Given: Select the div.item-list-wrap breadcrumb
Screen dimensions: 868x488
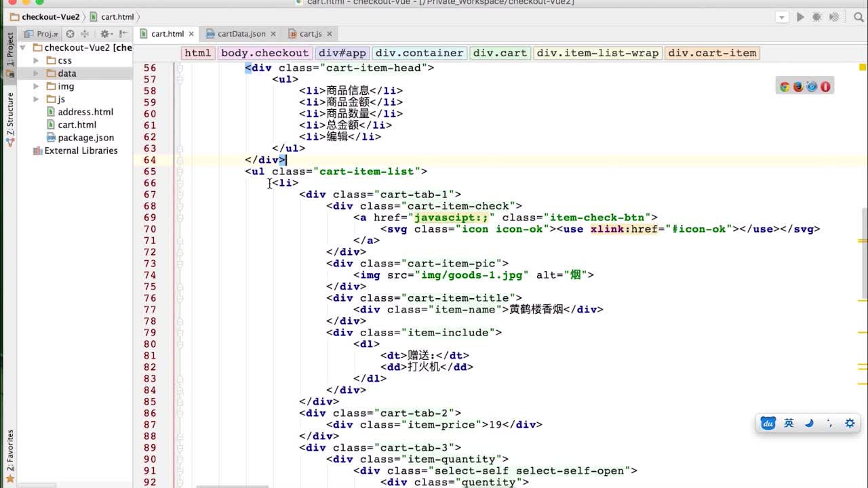Looking at the screenshot, I should tap(597, 53).
